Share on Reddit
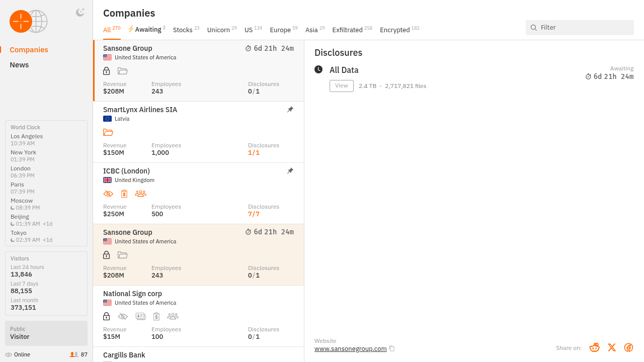This screenshot has width=644, height=362. tap(595, 347)
